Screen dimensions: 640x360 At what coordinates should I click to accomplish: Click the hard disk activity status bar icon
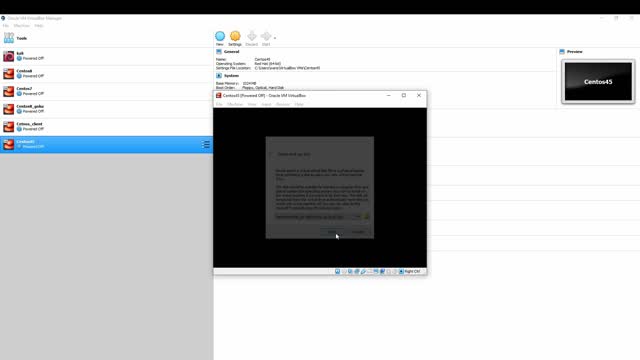[338, 271]
